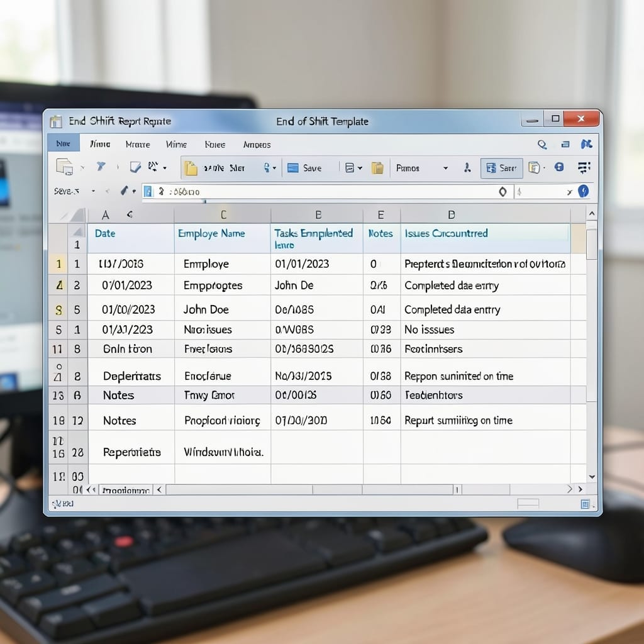The width and height of the screenshot is (644, 644).
Task: Select the column header above Notes
Action: [382, 215]
